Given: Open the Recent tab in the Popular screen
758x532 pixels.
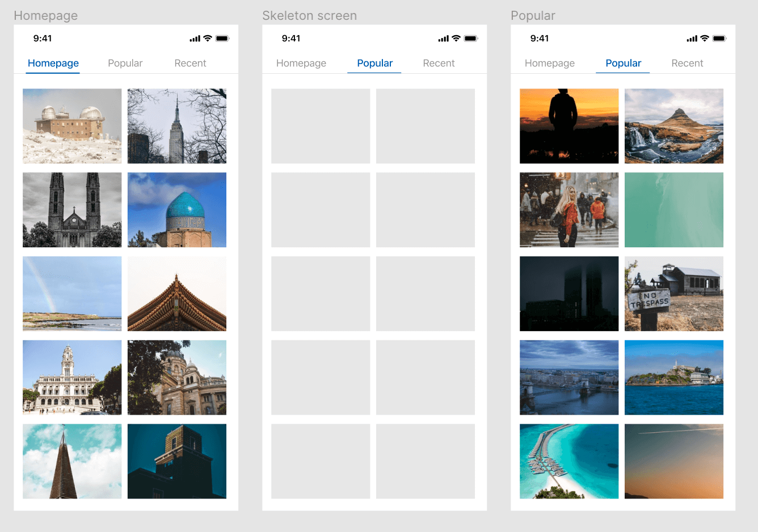Looking at the screenshot, I should [x=687, y=63].
